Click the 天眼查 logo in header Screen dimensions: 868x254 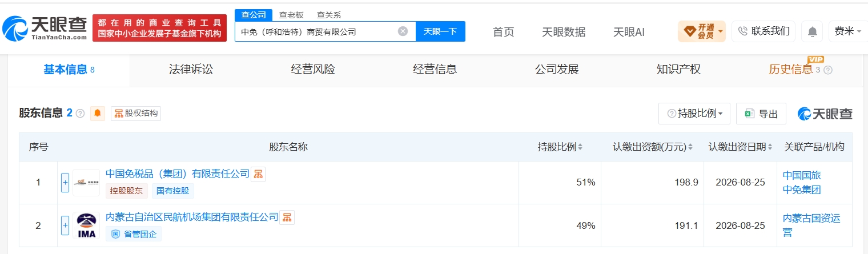pos(44,27)
